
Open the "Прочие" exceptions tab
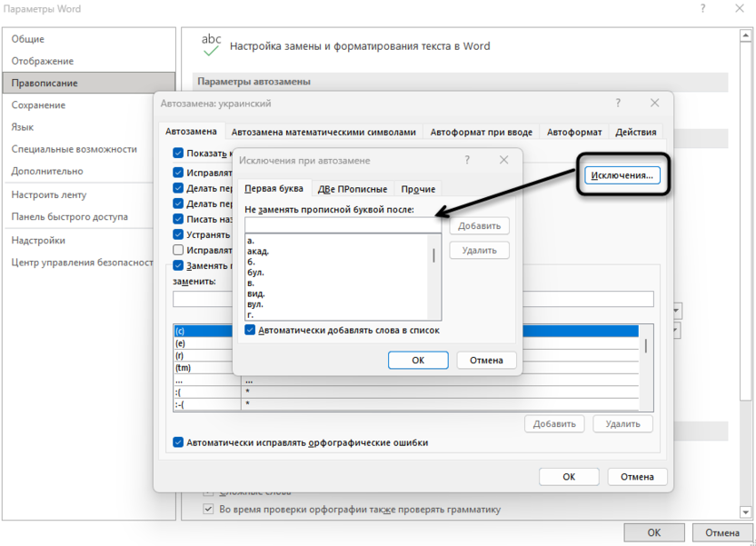[x=419, y=189]
